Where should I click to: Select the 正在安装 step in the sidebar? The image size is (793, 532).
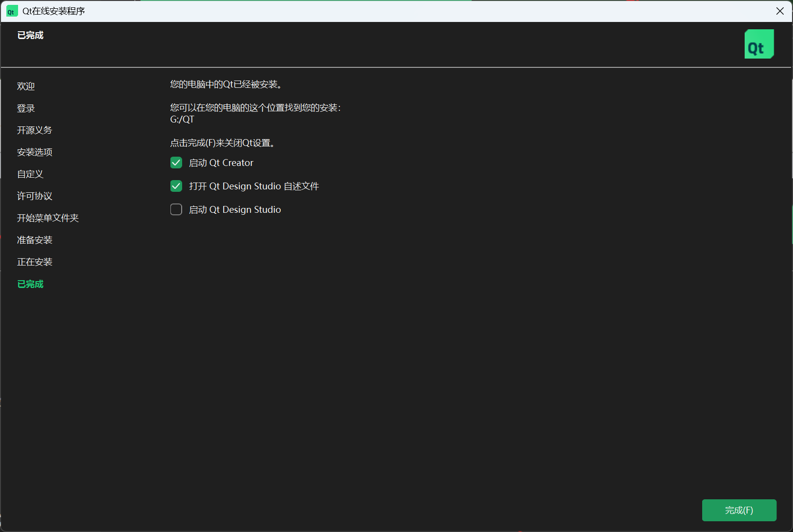(35, 262)
